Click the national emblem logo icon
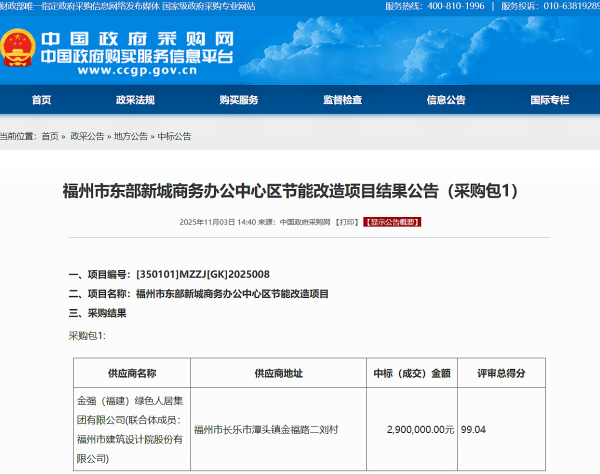 tap(19, 49)
